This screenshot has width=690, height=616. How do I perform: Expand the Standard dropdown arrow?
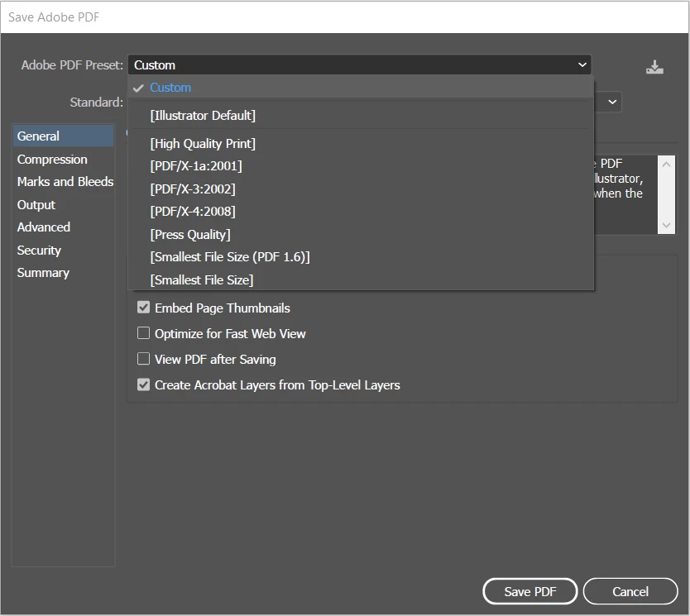[x=612, y=102]
